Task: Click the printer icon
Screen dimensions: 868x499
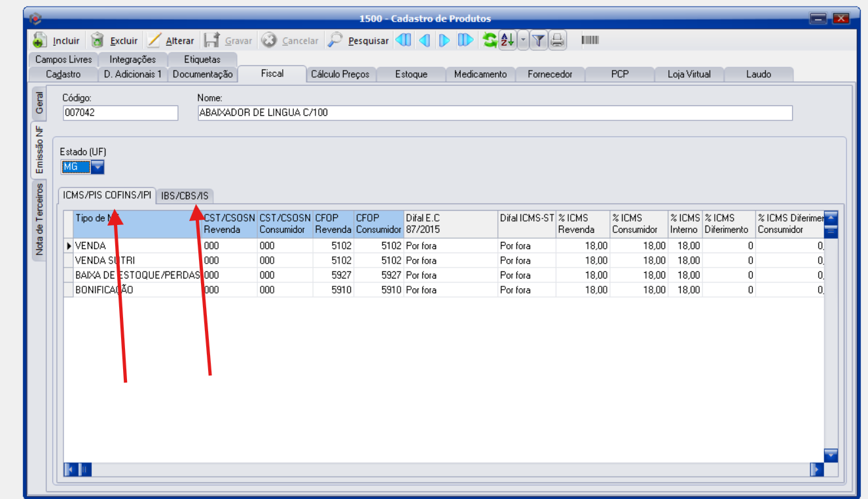Action: click(557, 41)
